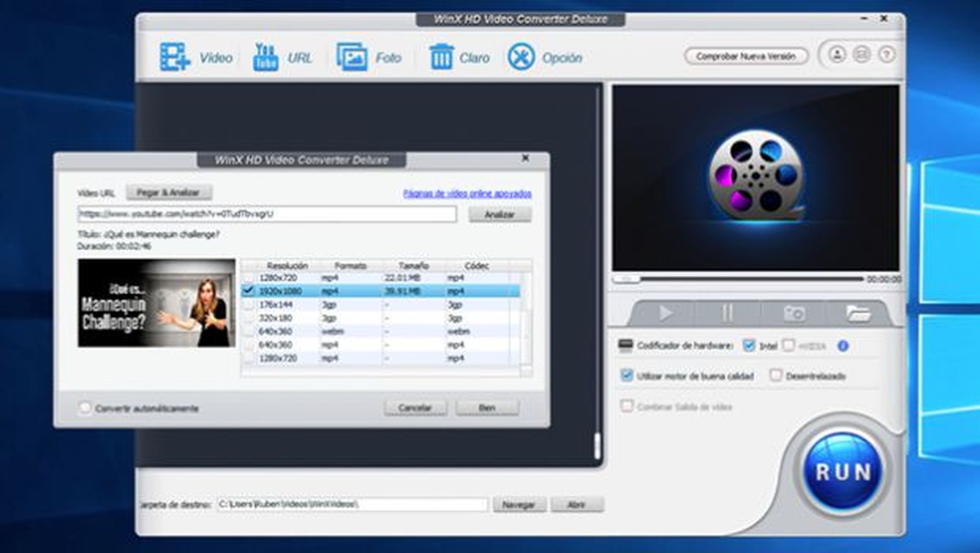Viewport: 980px width, 553px height.
Task: Click the Foto slideshow icon
Action: (x=352, y=57)
